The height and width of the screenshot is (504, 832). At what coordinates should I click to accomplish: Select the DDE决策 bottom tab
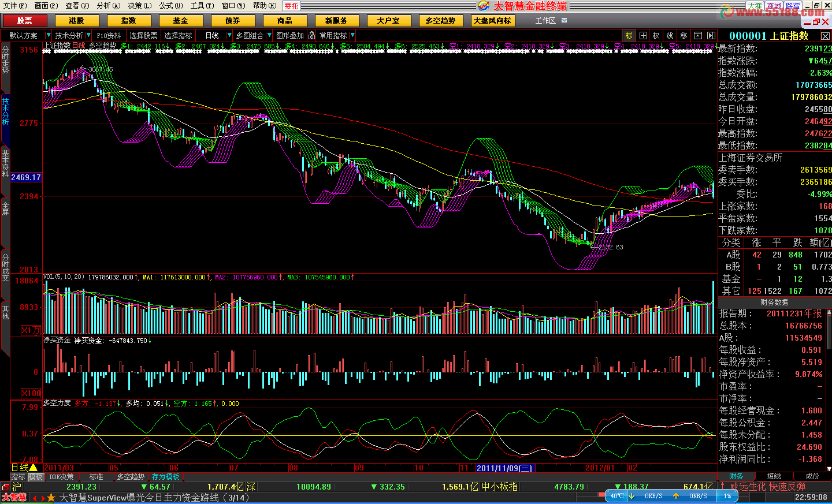coord(61,477)
